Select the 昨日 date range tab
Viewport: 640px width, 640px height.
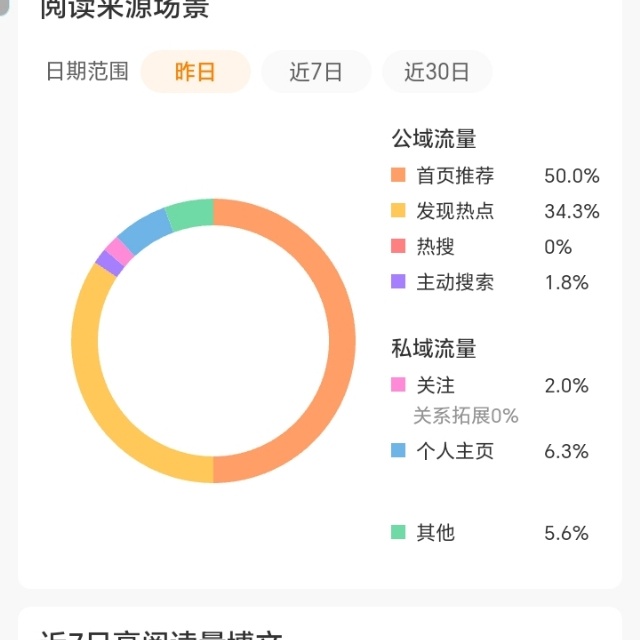point(196,72)
